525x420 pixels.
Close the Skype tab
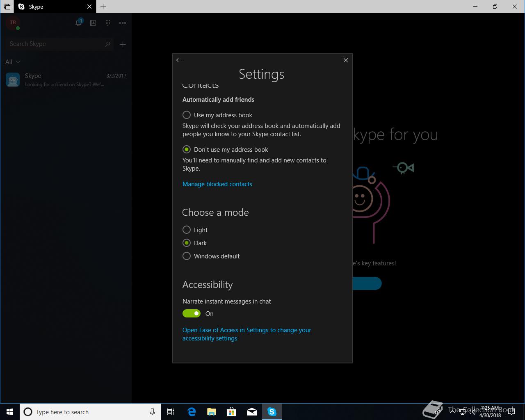pos(89,7)
